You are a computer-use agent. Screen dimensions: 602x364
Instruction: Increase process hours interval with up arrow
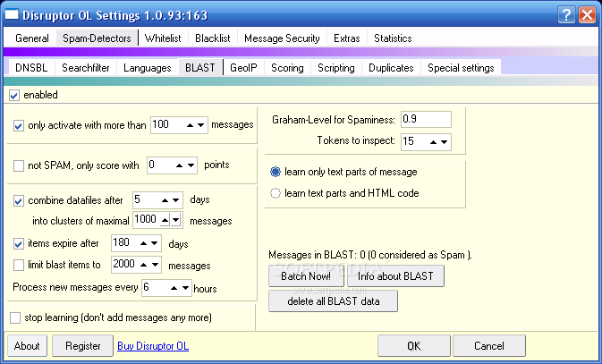[x=174, y=288]
